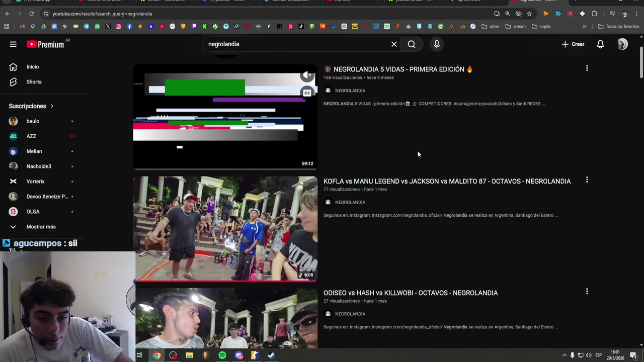Open the Chrome zoom magnifier icon
Viewport: 644px width, 362px height.
(508, 14)
